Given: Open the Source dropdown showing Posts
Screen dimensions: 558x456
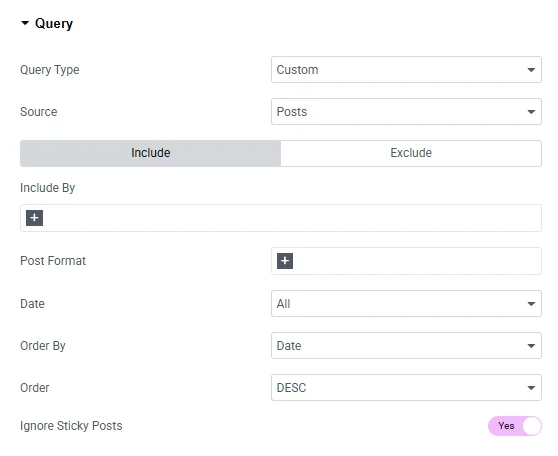Looking at the screenshot, I should [406, 112].
